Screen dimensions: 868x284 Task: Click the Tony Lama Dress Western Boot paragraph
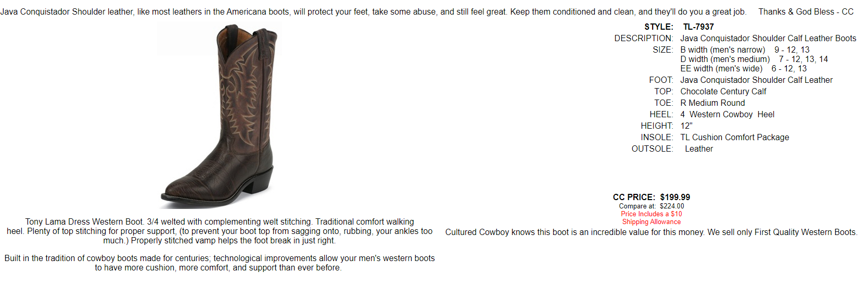[220, 231]
